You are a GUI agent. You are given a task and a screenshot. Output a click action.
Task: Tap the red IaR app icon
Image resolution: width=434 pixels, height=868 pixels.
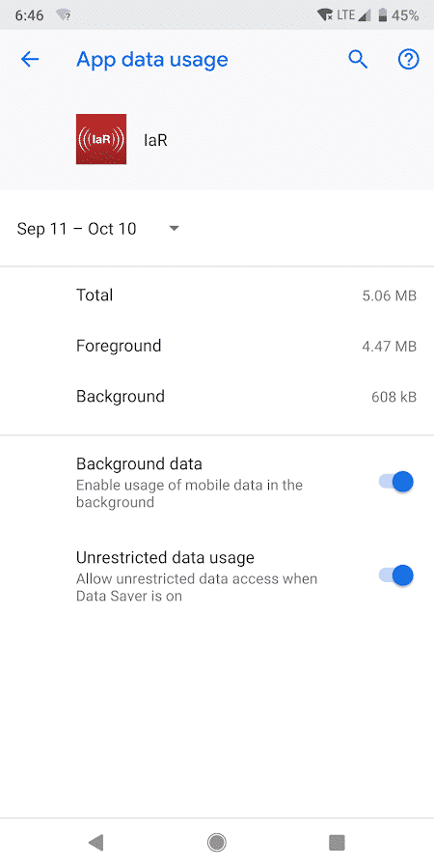(101, 139)
